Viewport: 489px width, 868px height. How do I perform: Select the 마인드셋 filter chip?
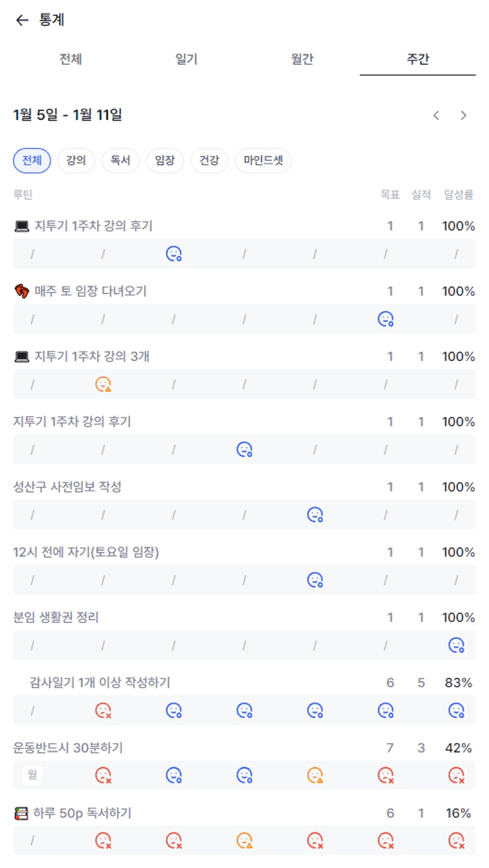pos(263,160)
